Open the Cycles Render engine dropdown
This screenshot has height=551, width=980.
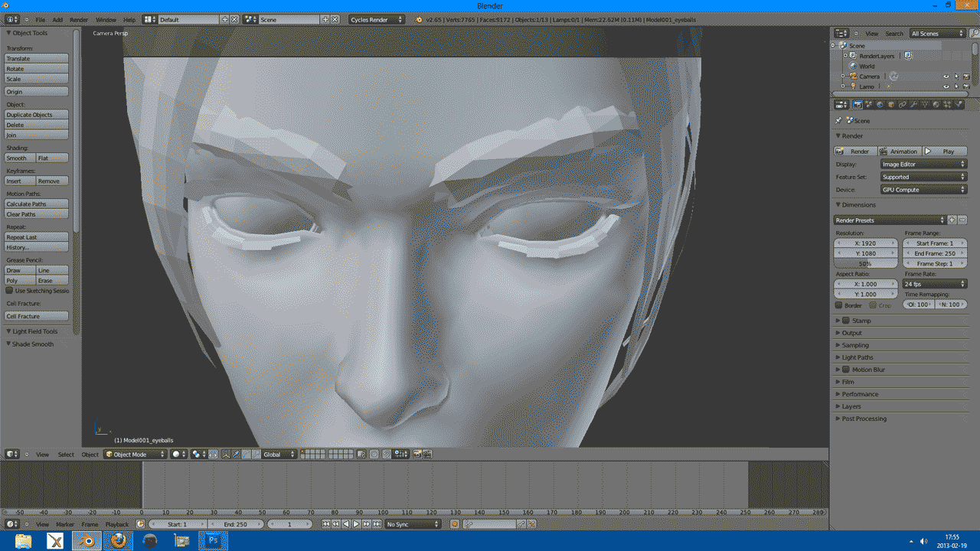point(375,19)
